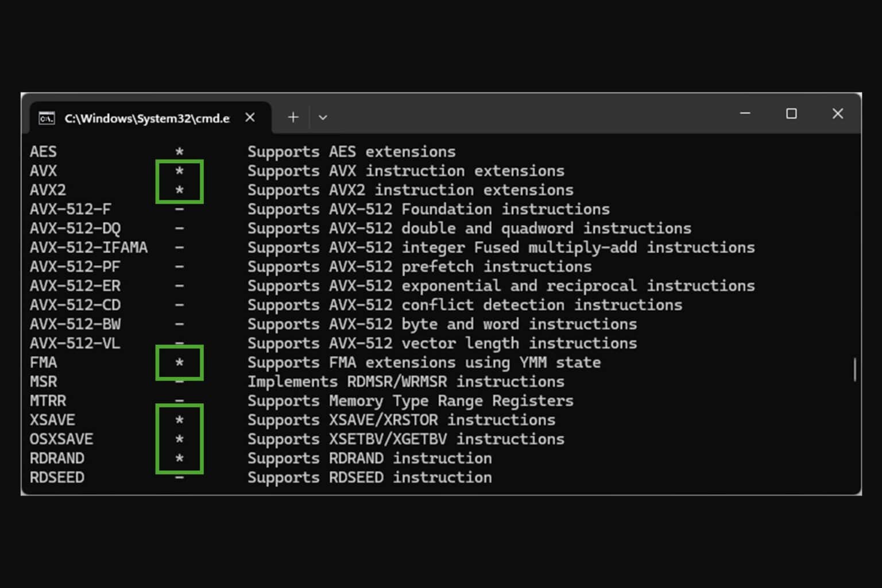This screenshot has width=882, height=588.
Task: Click the 'AVX-512-BW' feature name
Action: tap(75, 324)
